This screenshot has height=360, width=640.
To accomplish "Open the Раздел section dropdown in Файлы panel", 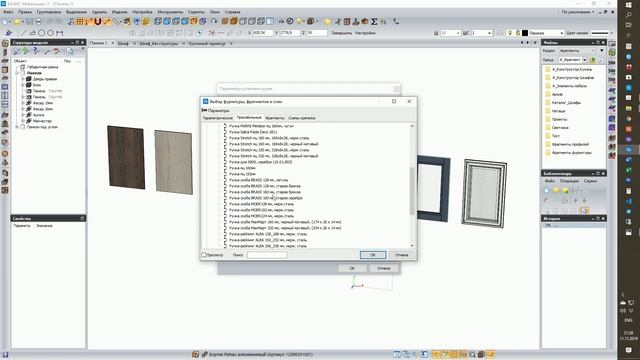I will (594, 51).
